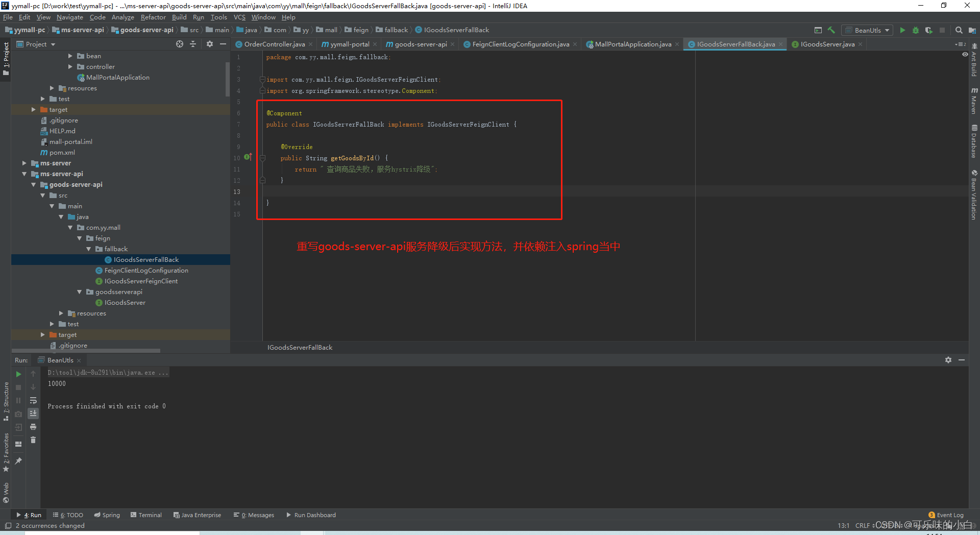Select IGoodsServerFeignClient in the project tree

pos(141,281)
